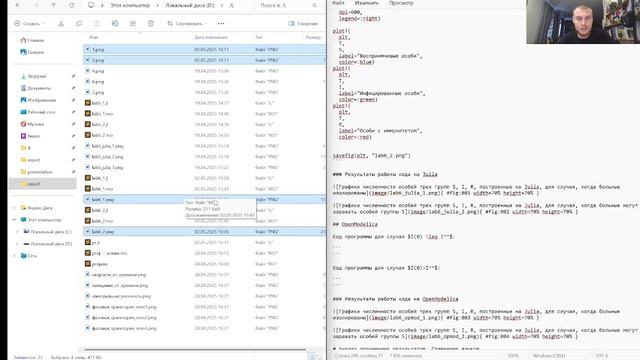Sort files by the Тип column header
The height and width of the screenshot is (360, 640).
[x=259, y=37]
